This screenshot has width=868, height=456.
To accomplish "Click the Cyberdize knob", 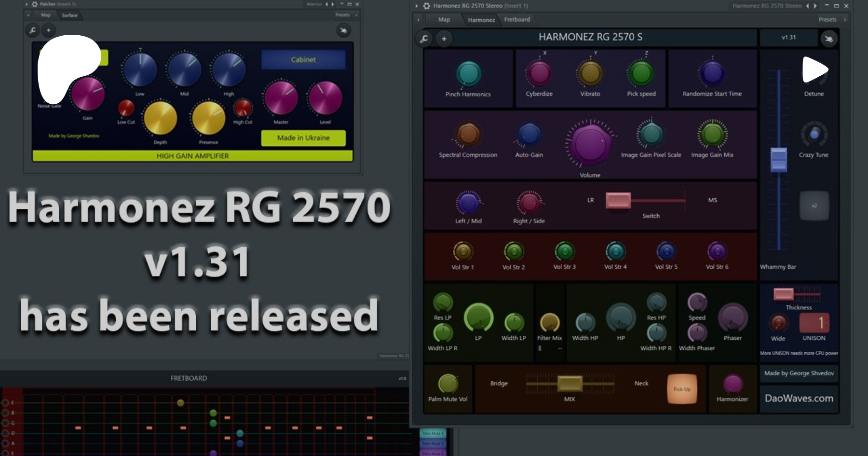I will 539,73.
